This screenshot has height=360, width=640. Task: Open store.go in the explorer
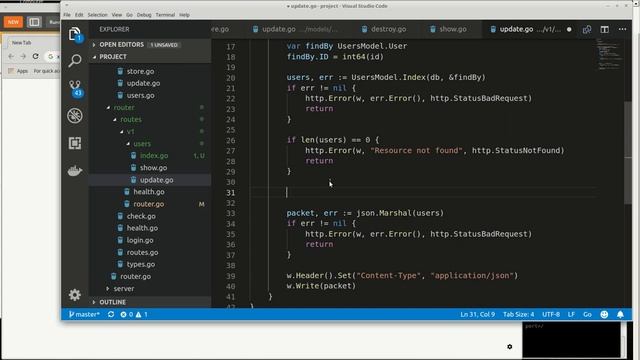149,71
